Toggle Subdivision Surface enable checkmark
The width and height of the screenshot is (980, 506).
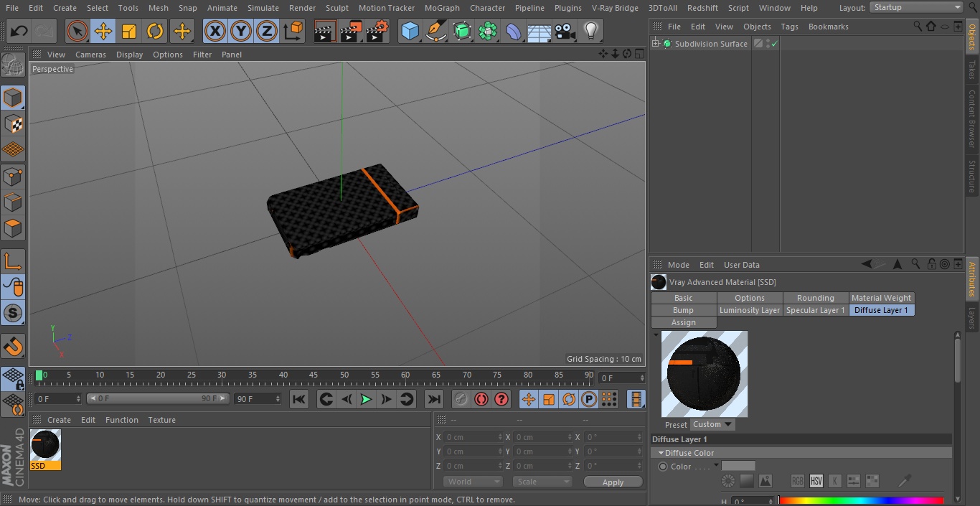pos(775,44)
